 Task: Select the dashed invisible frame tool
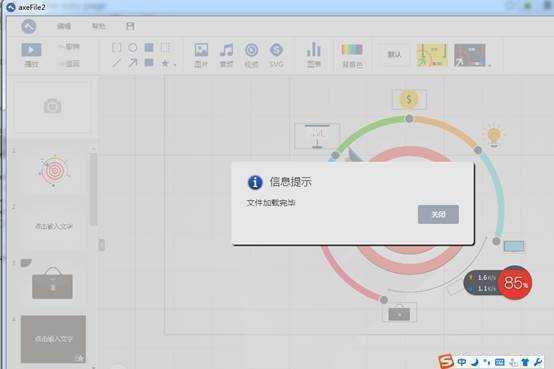point(165,47)
